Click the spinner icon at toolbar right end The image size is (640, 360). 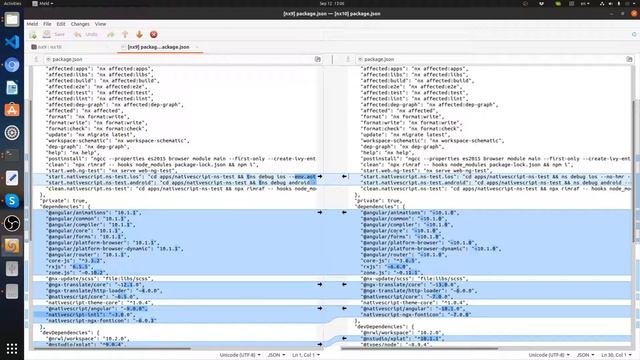click(634, 35)
